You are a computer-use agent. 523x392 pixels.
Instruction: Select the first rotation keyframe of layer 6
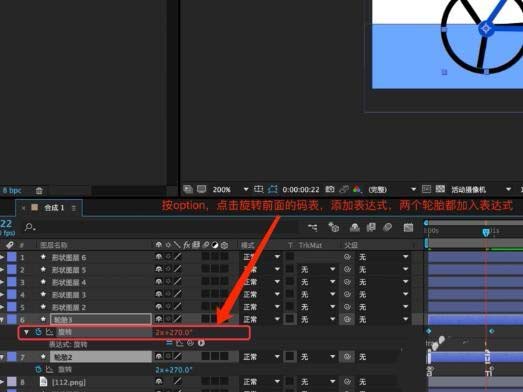pyautogui.click(x=429, y=331)
